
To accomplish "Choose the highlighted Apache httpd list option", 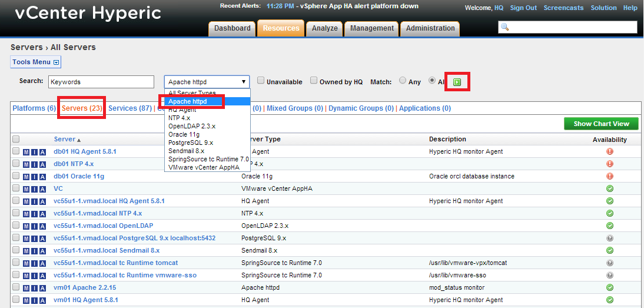I will pyautogui.click(x=207, y=101).
